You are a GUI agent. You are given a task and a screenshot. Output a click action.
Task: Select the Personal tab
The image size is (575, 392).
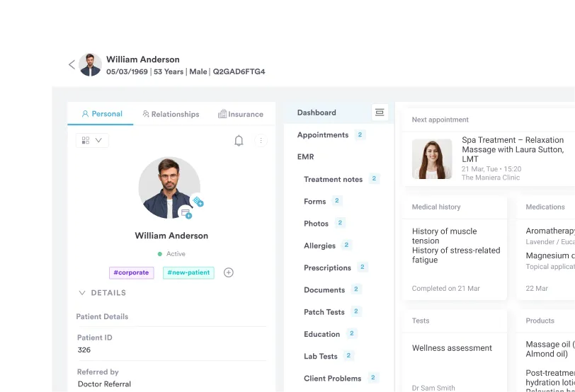tap(101, 114)
